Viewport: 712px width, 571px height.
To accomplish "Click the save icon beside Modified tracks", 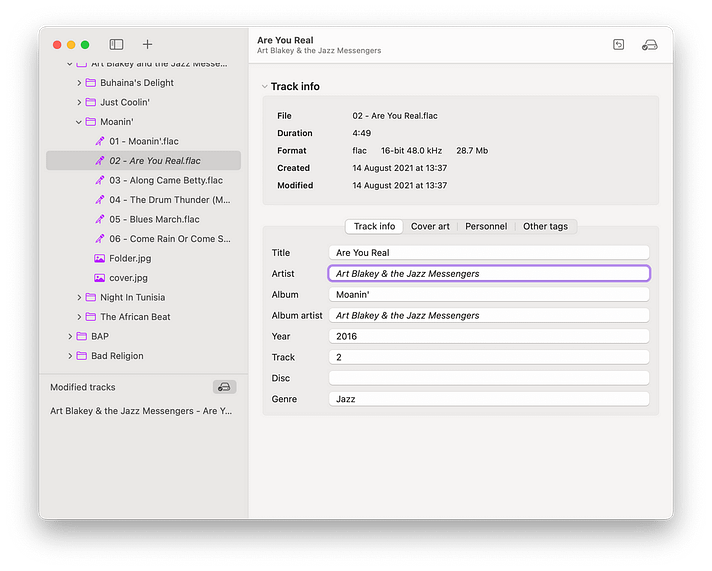I will tap(224, 387).
